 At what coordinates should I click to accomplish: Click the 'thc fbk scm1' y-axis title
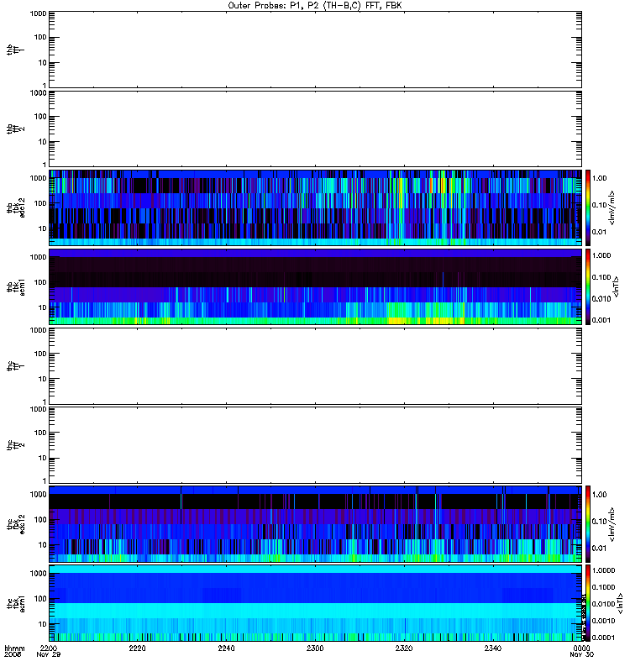click(x=15, y=603)
